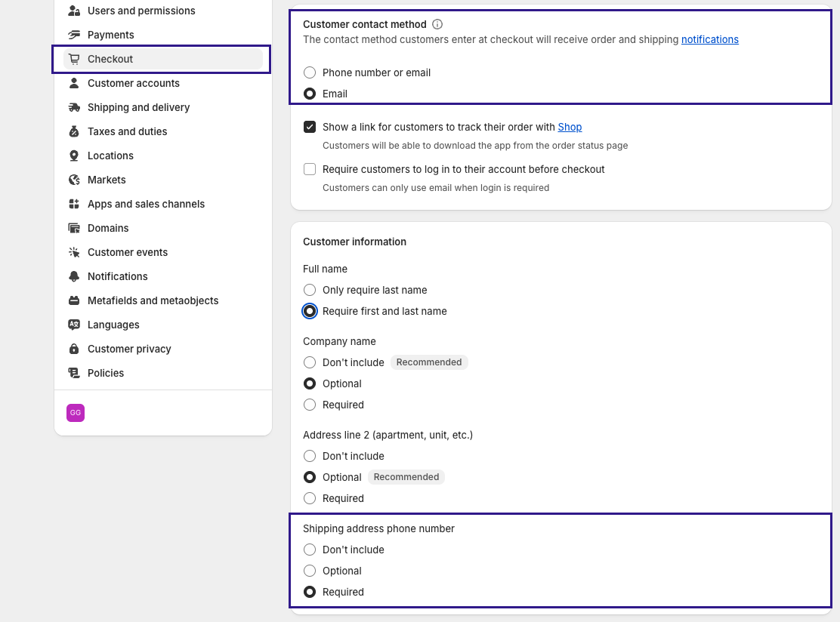Click the Users and permissions icon
Screen dimensions: 840x622
point(75,11)
